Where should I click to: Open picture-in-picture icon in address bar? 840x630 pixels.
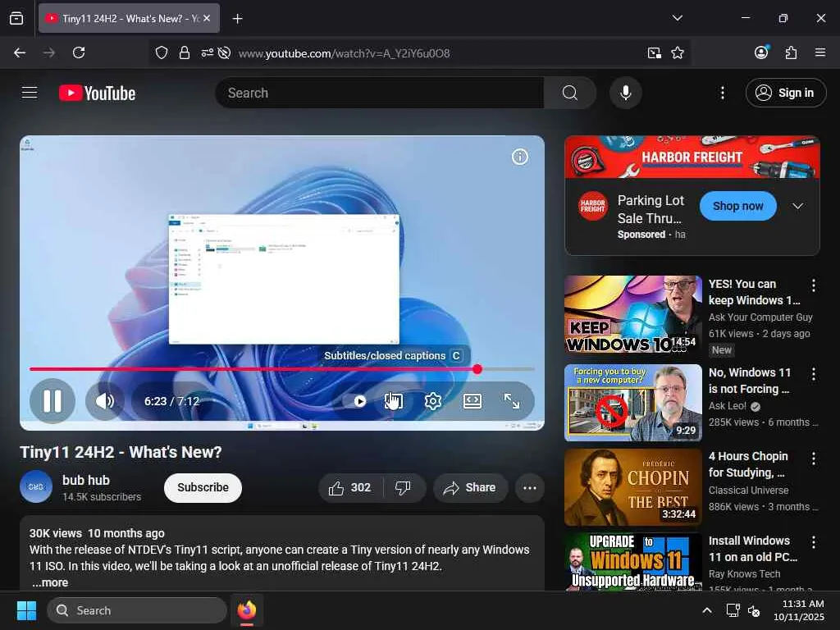point(654,52)
